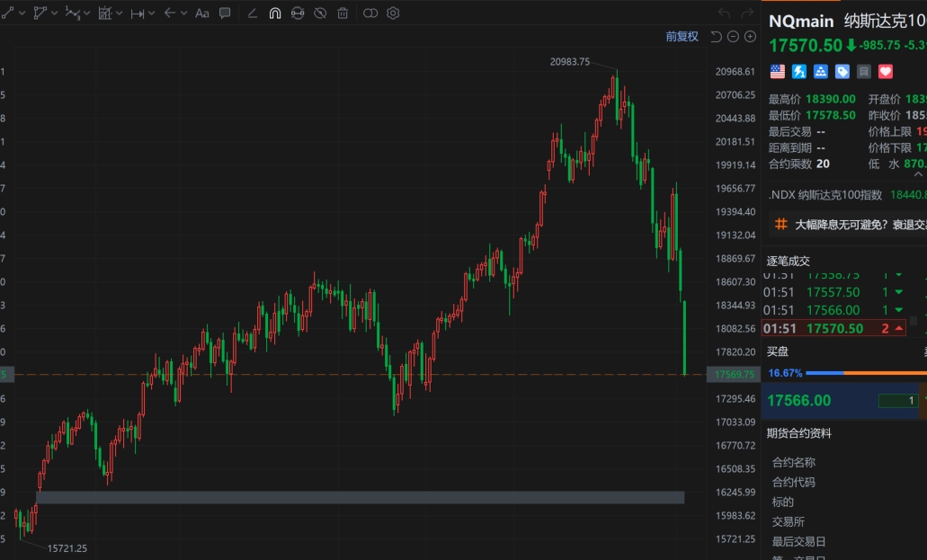Zoom in the chart with plus icon
Screen dimensions: 927x560
[x=750, y=37]
